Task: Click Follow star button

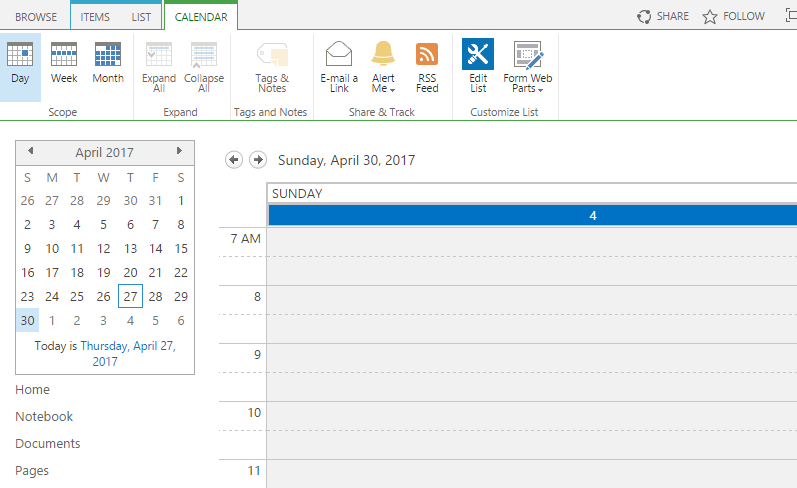Action: click(x=733, y=16)
